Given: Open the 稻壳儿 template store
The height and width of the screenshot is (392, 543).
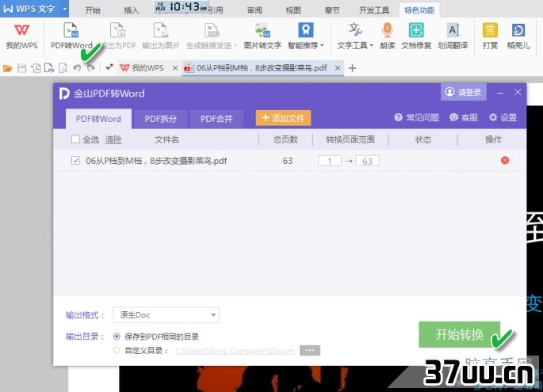Looking at the screenshot, I should [x=518, y=36].
